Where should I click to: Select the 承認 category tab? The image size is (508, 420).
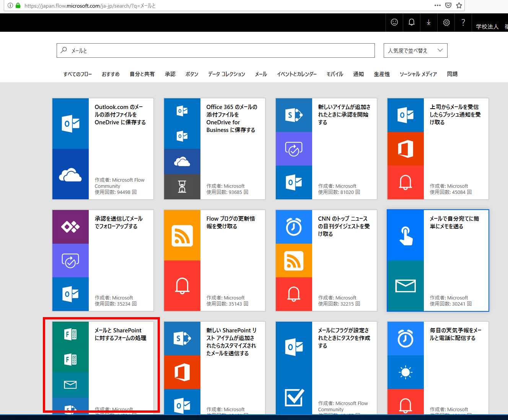[170, 74]
